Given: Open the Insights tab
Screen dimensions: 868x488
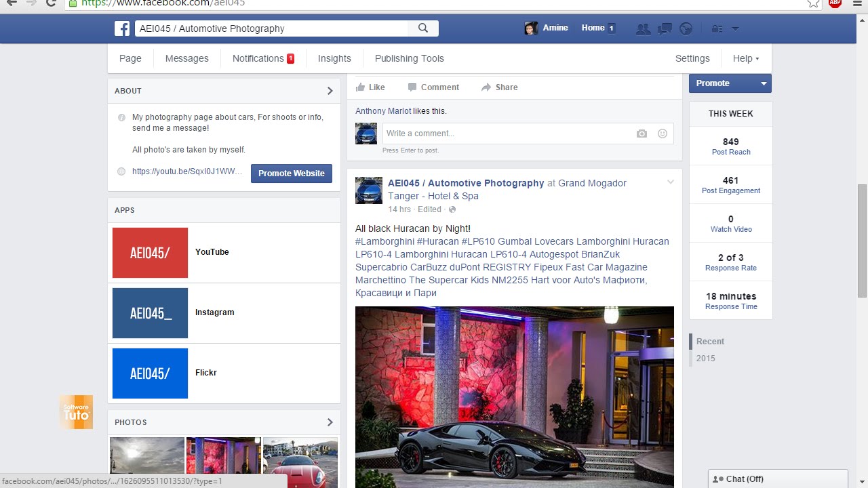Looking at the screenshot, I should pos(334,58).
